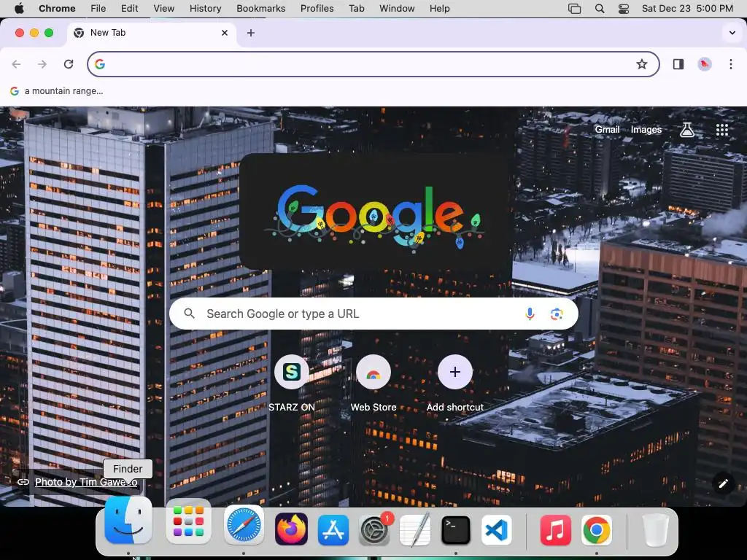Launch Visual Studio Code from the Dock

(x=497, y=529)
